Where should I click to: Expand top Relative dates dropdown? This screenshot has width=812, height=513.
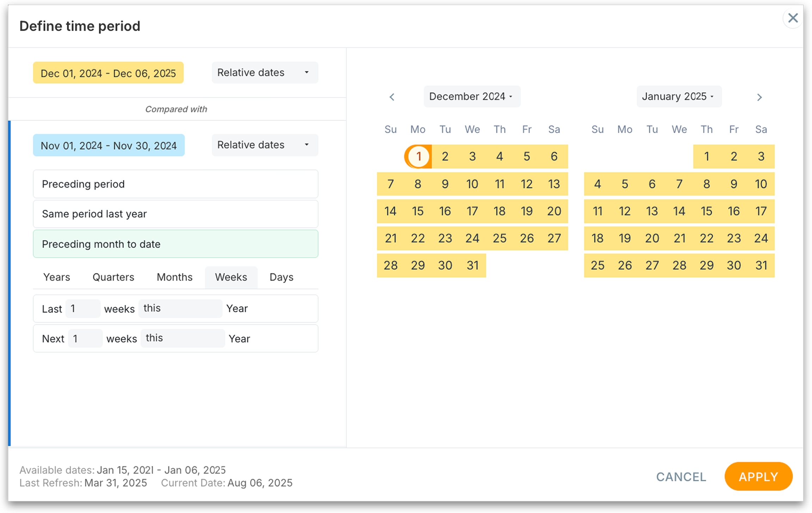coord(265,73)
